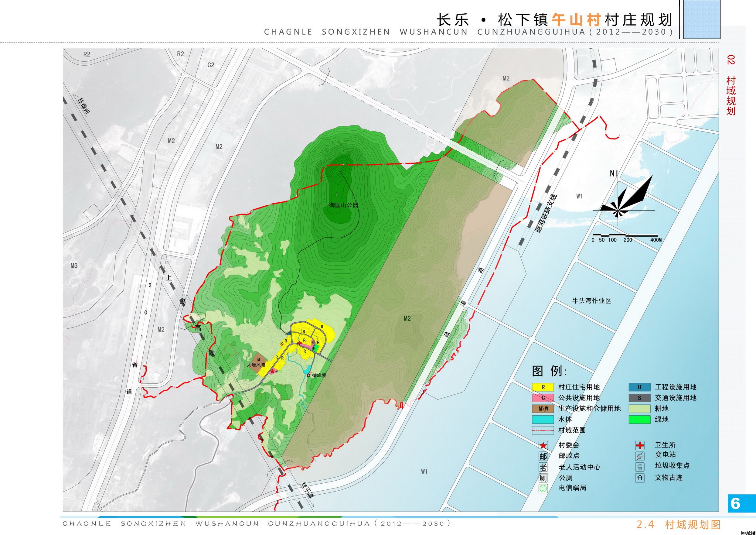The height and width of the screenshot is (535, 756).
Task: Click the 卫生所 legend label
Action: 666,445
